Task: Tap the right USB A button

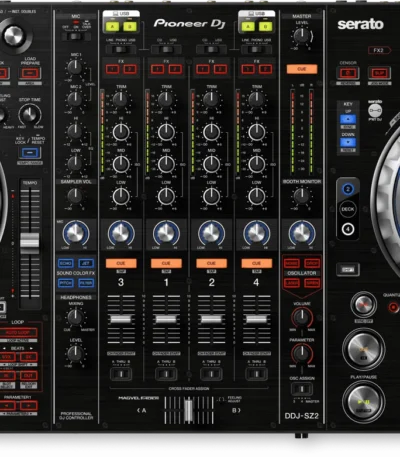Action: click(x=248, y=27)
